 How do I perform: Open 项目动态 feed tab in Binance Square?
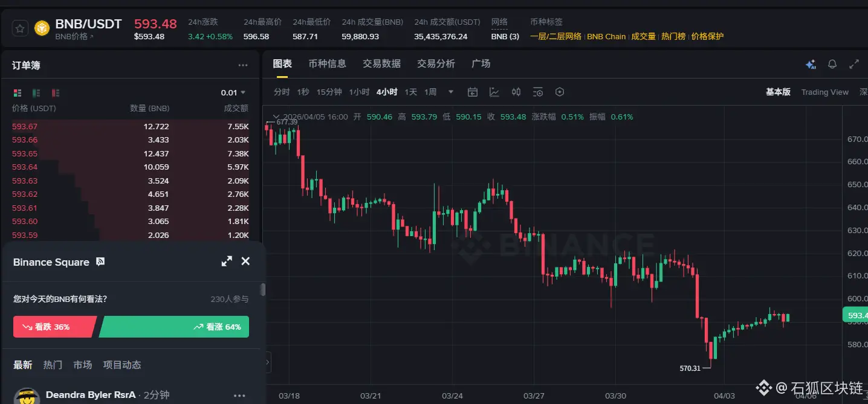point(122,365)
